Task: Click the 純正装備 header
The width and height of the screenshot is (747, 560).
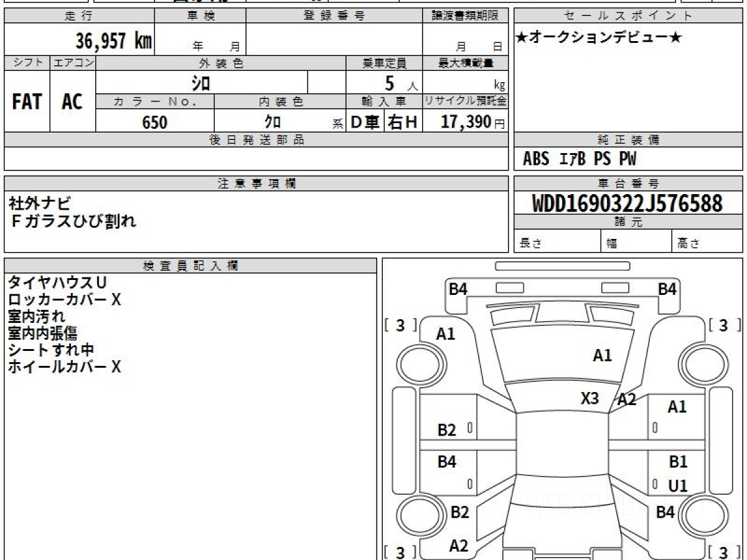Action: pyautogui.click(x=629, y=140)
